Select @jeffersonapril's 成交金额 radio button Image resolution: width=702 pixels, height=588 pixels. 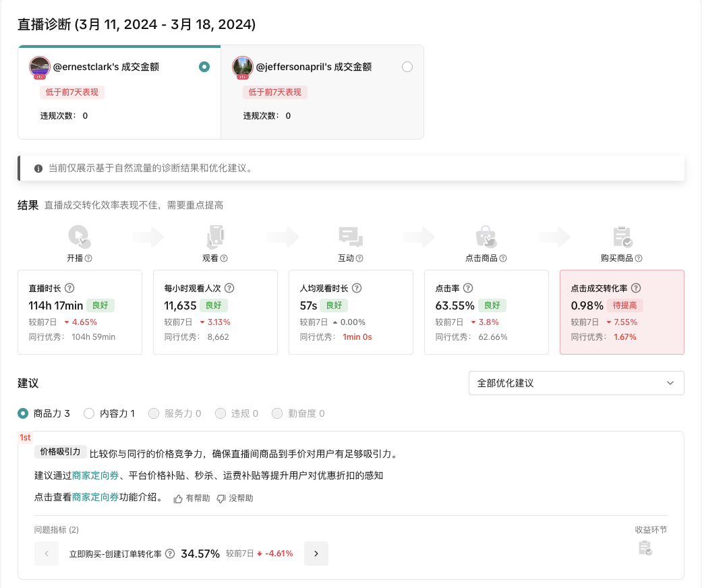(x=407, y=67)
